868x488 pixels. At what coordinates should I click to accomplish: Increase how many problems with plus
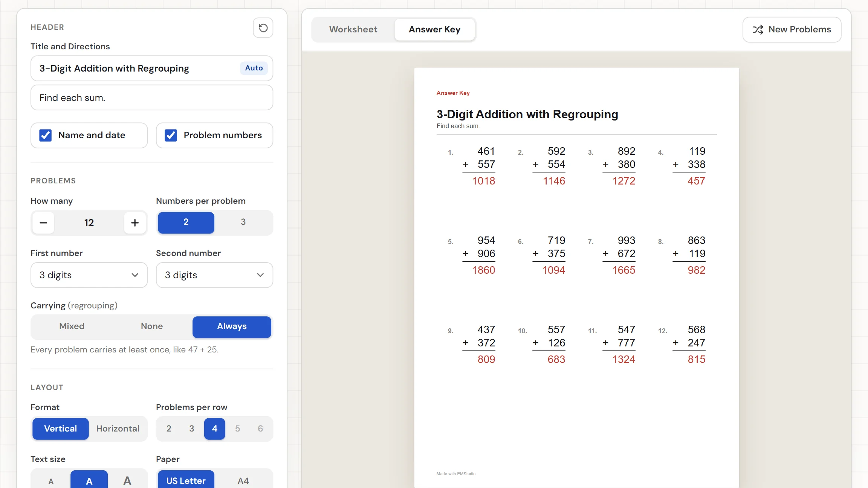click(135, 223)
